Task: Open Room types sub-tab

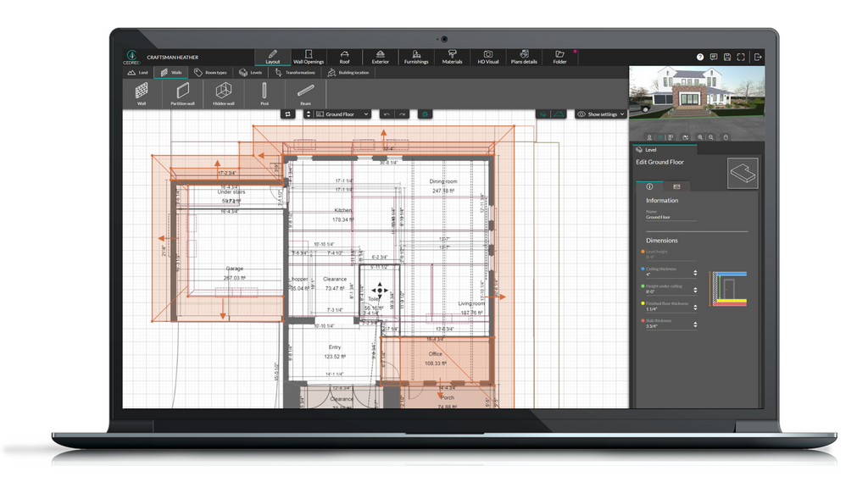Action: click(x=210, y=73)
